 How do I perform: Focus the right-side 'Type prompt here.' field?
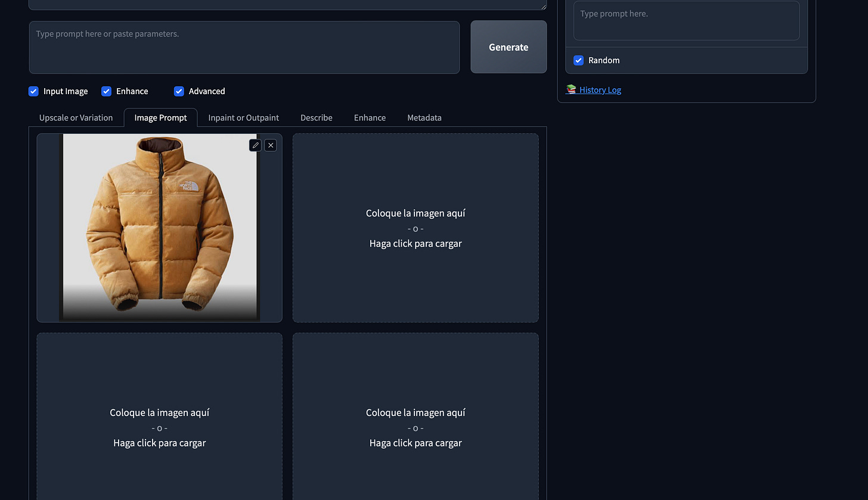click(x=687, y=20)
